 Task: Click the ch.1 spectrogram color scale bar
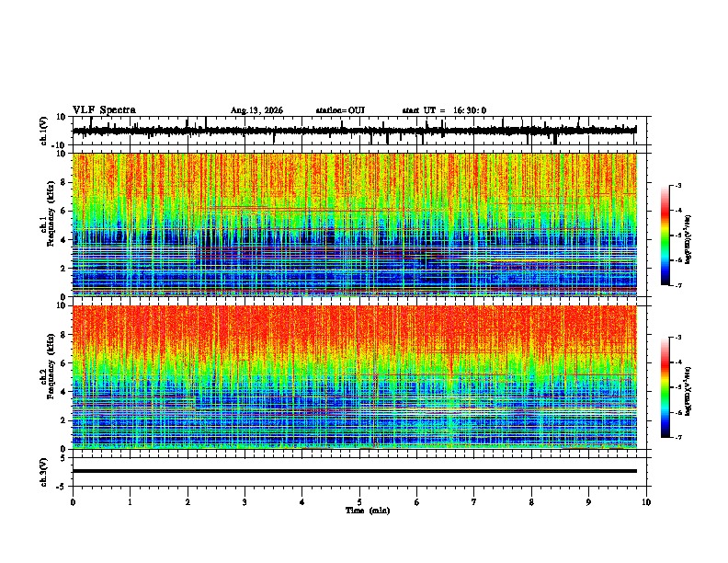tap(665, 236)
